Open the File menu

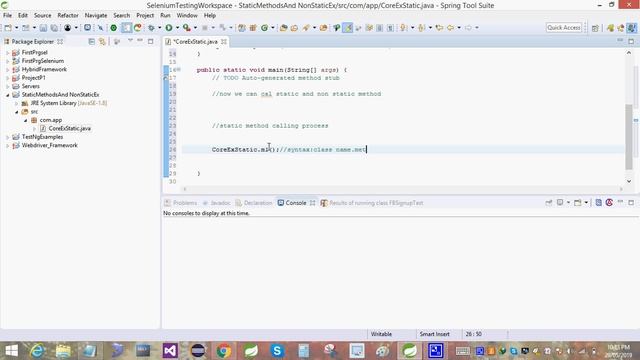tap(7, 16)
